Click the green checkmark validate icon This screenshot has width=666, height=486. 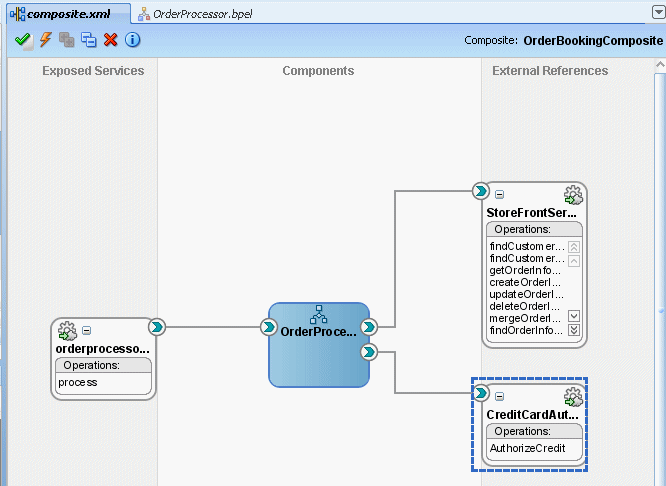[23, 40]
